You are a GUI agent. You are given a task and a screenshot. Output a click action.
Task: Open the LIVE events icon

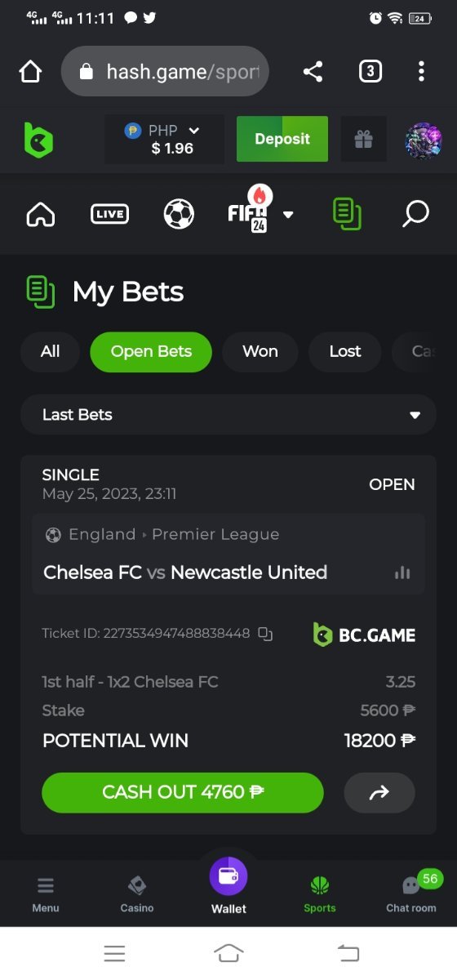(x=109, y=214)
